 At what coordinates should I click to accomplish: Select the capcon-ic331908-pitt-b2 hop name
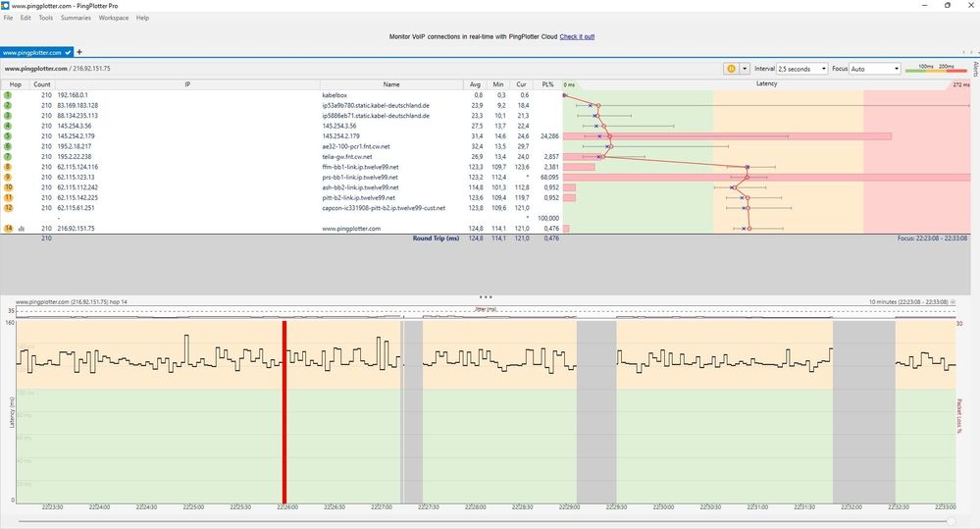pos(384,208)
